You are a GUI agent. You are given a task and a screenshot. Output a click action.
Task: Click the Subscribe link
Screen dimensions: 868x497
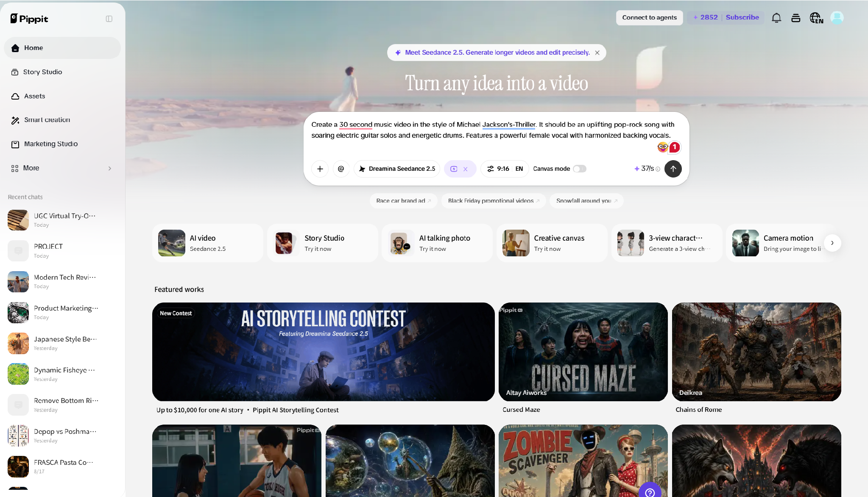point(742,17)
